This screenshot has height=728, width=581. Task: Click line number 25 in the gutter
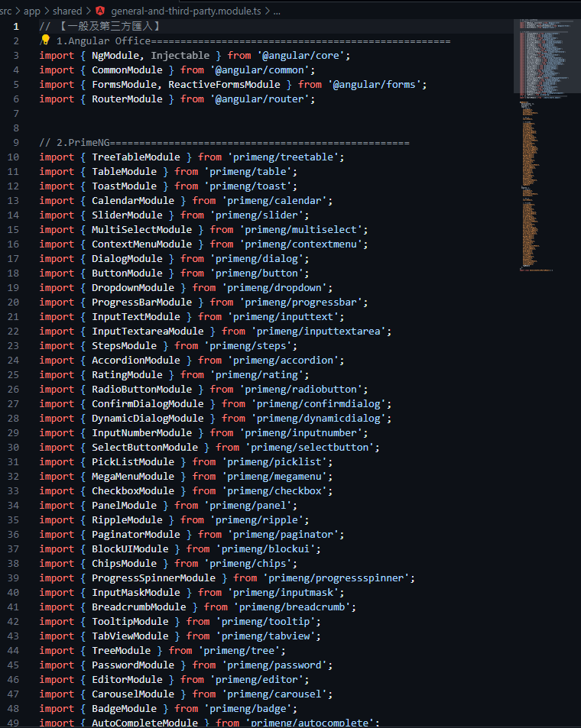[13, 374]
